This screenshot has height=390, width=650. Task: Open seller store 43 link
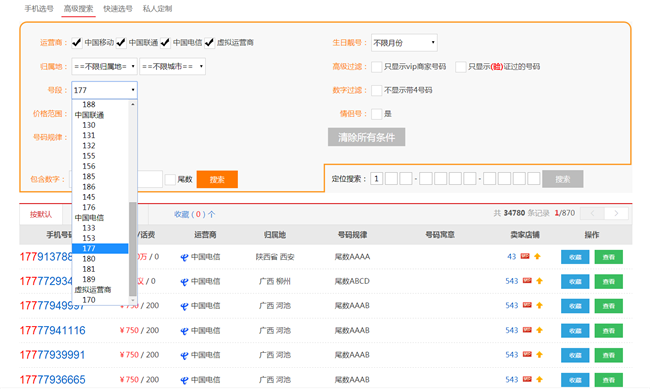pyautogui.click(x=512, y=257)
